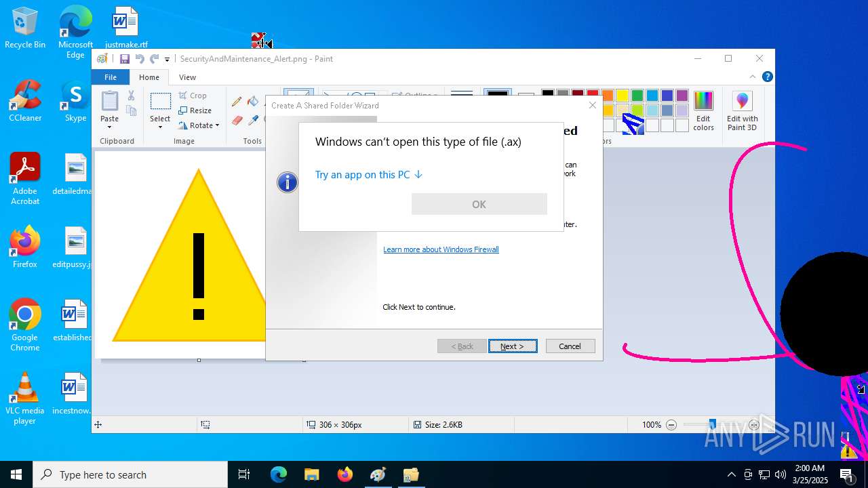Open the Firefox desktop shortcut
Image resolution: width=868 pixels, height=488 pixels.
(25, 247)
